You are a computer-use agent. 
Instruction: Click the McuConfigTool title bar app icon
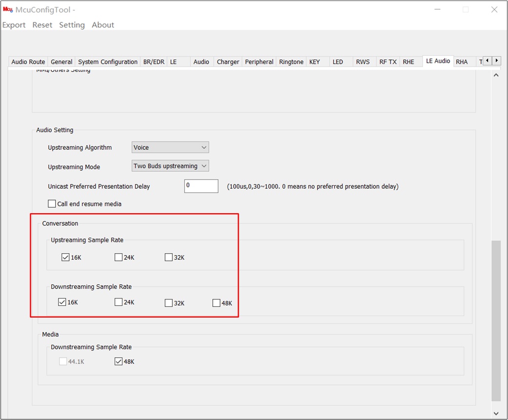(x=8, y=9)
